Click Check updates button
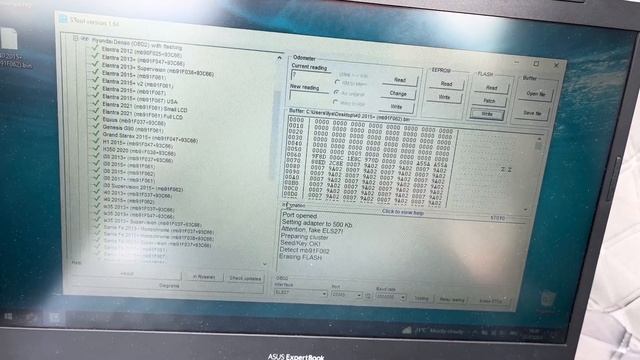The width and height of the screenshot is (640, 360). click(245, 278)
